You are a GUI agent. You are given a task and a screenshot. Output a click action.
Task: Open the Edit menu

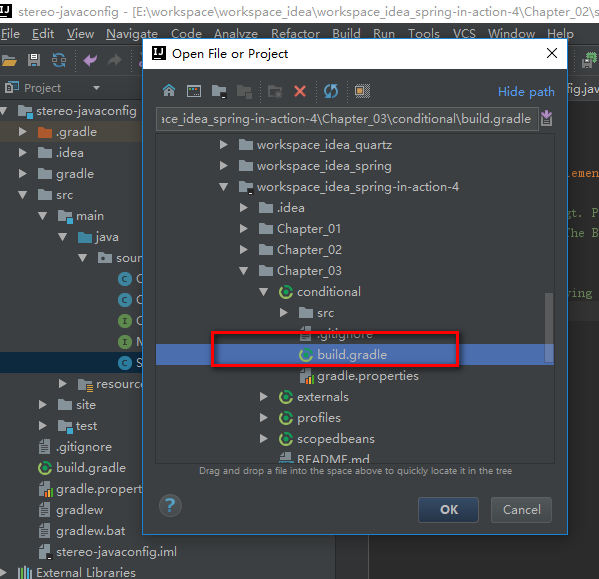click(43, 34)
